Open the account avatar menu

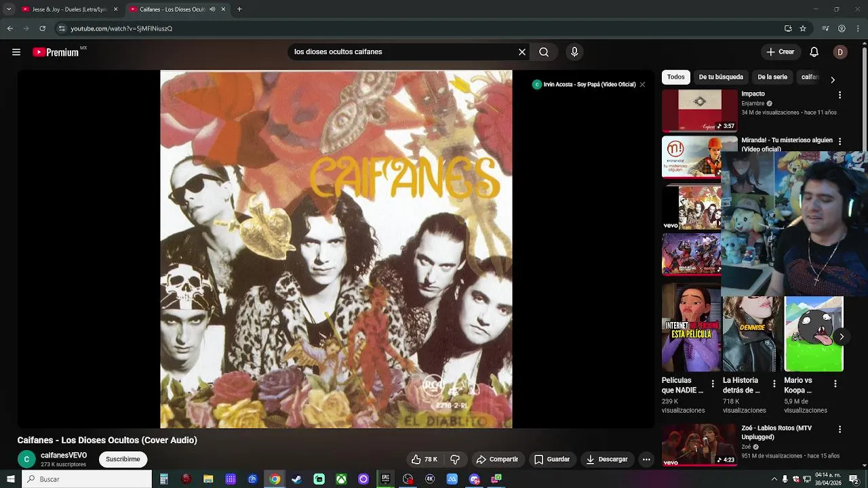(840, 52)
